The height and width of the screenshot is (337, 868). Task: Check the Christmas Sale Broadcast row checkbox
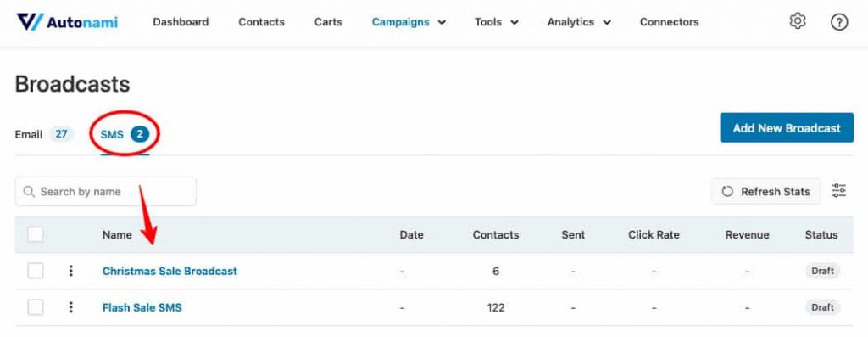[x=36, y=271]
